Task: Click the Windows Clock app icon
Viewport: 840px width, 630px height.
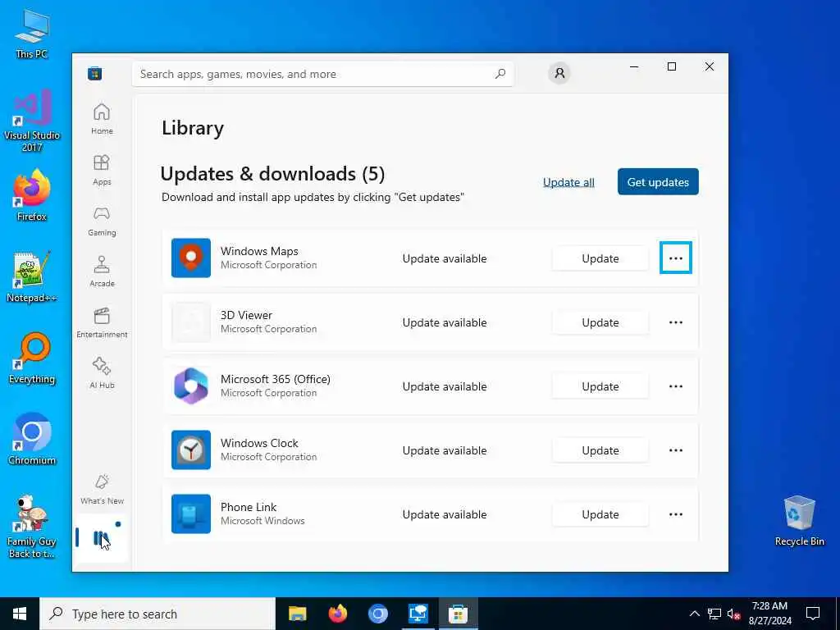Action: 190,450
